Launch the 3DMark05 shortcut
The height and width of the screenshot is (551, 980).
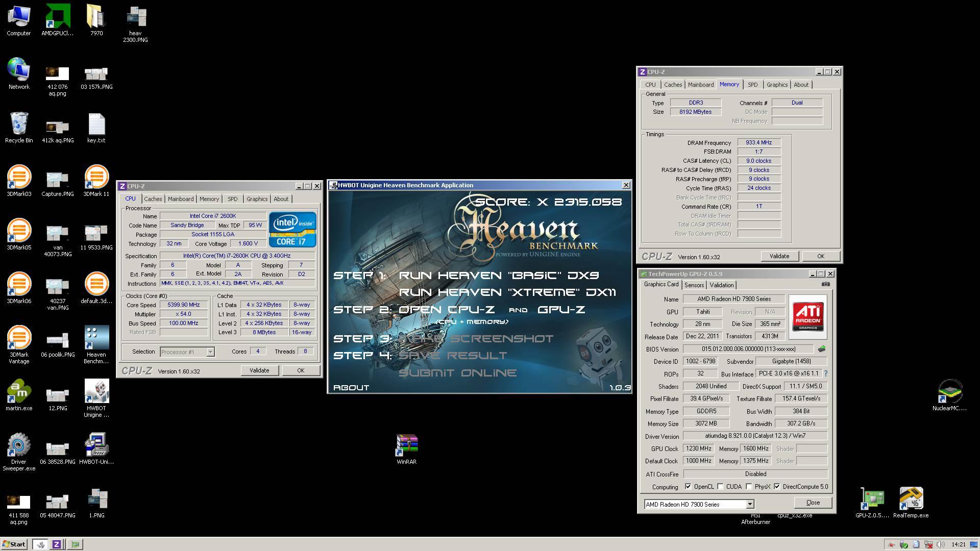click(19, 235)
